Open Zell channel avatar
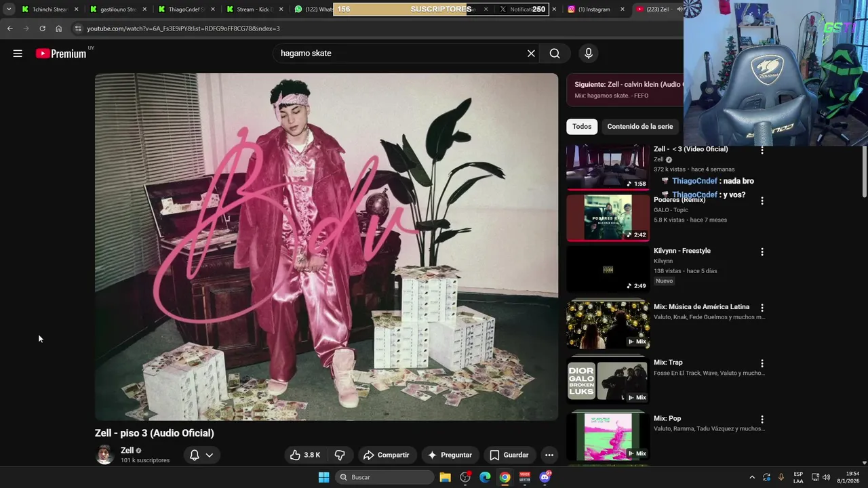The height and width of the screenshot is (488, 868). [104, 455]
